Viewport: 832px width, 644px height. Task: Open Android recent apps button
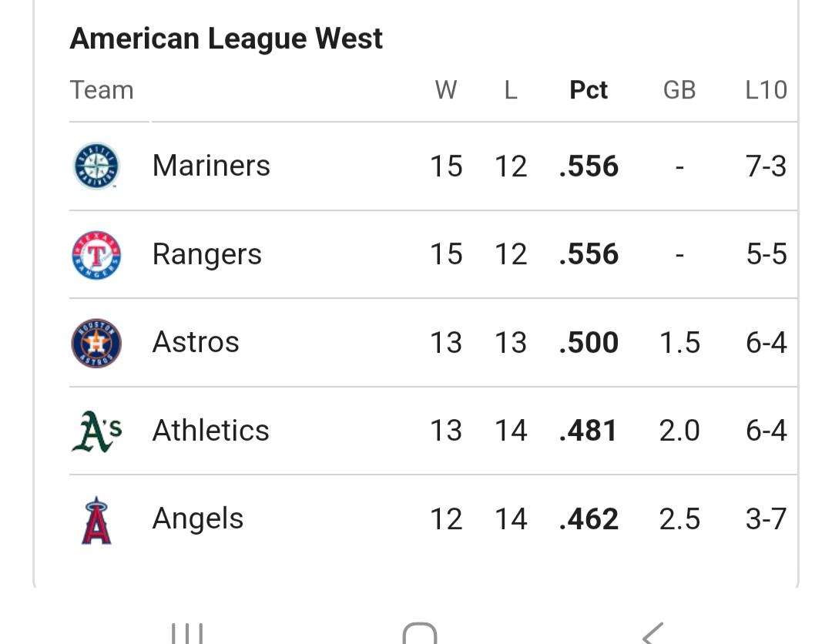186,633
